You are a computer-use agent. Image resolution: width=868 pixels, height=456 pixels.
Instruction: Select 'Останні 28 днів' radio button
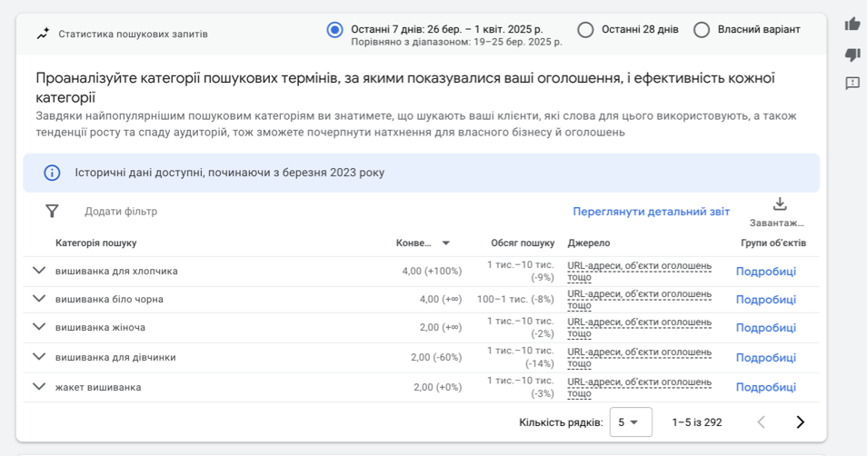(x=585, y=30)
